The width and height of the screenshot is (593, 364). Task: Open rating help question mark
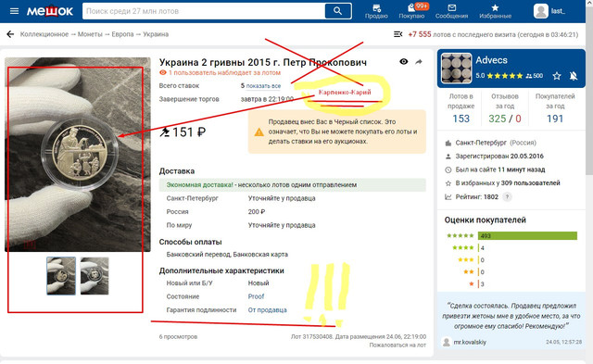(507, 197)
